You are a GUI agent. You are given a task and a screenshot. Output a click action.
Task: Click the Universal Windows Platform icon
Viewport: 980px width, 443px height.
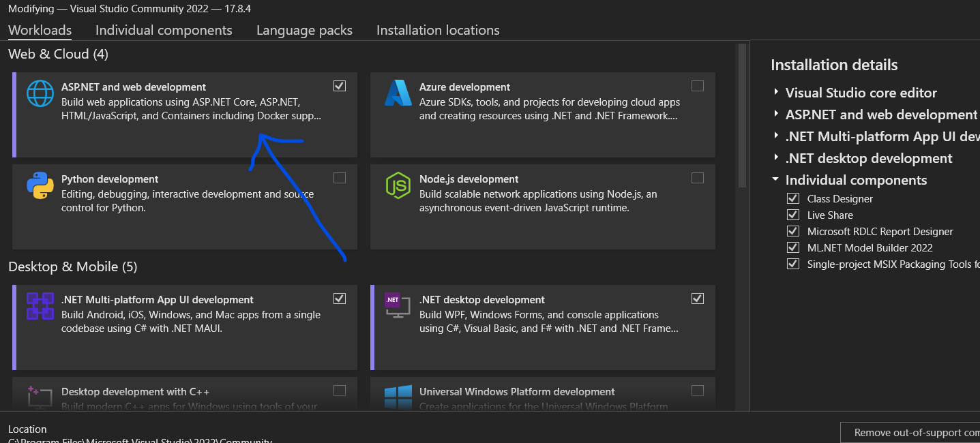pos(398,397)
